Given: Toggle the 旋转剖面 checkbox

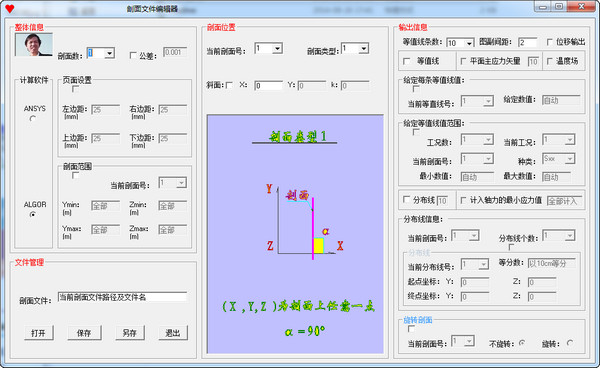Looking at the screenshot, I should coord(411,329).
